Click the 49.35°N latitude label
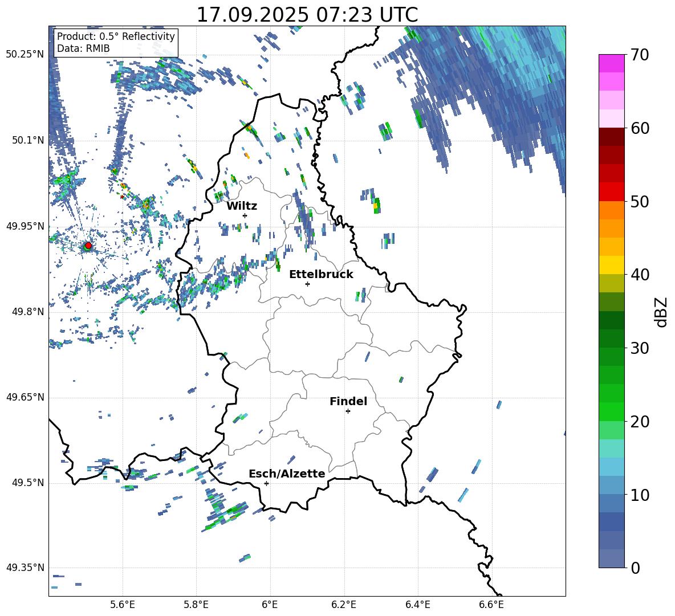The image size is (675, 616). pyautogui.click(x=25, y=568)
